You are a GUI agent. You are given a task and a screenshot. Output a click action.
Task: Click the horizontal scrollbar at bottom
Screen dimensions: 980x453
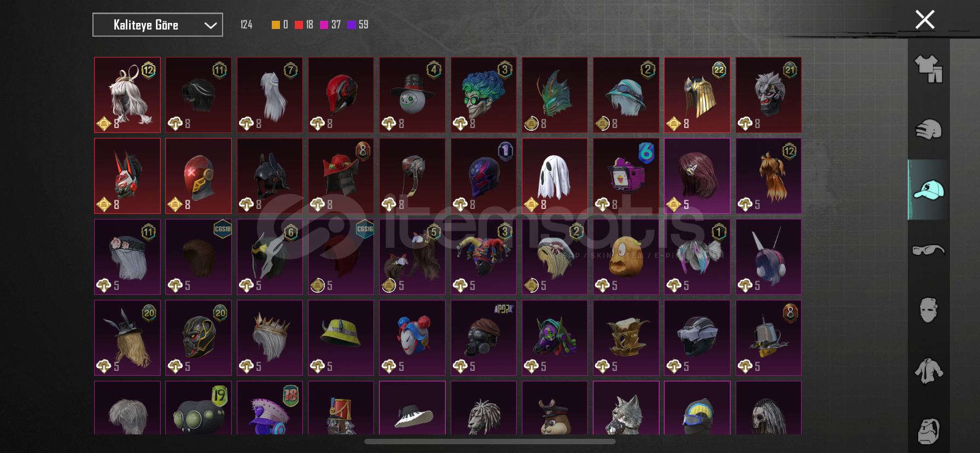tap(490, 442)
